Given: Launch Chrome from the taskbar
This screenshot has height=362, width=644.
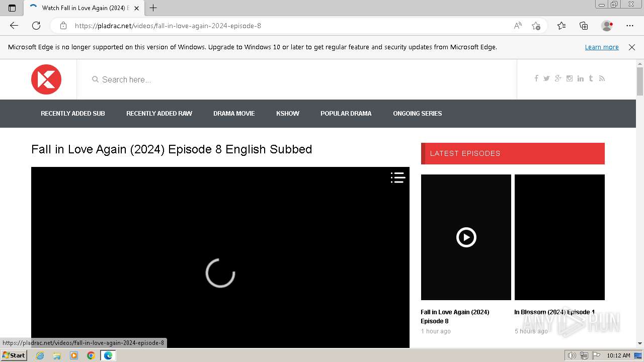Looking at the screenshot, I should [91, 355].
